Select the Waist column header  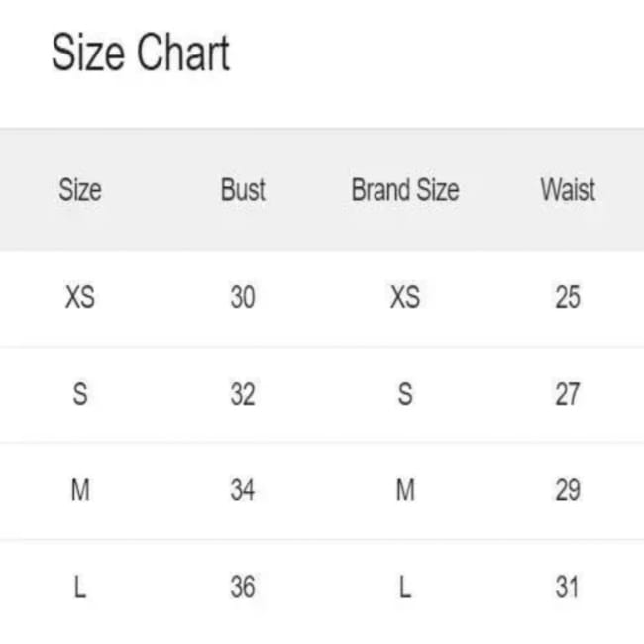[568, 189]
